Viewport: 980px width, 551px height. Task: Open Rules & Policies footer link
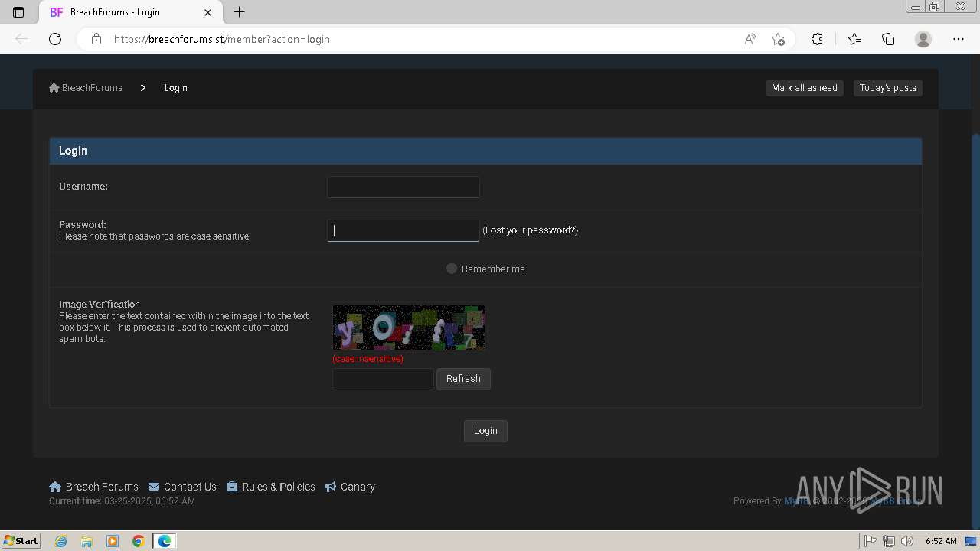(270, 487)
